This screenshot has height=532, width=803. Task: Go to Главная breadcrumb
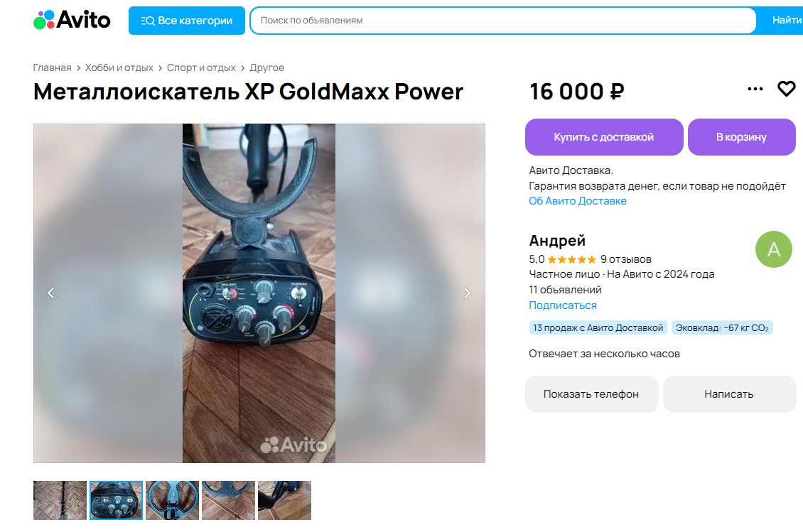[x=53, y=67]
